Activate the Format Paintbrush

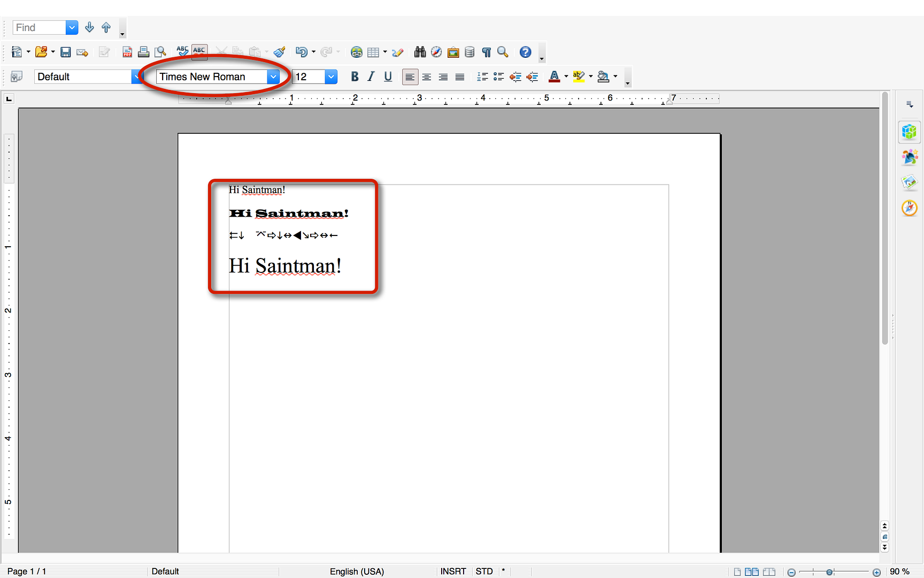(x=279, y=52)
